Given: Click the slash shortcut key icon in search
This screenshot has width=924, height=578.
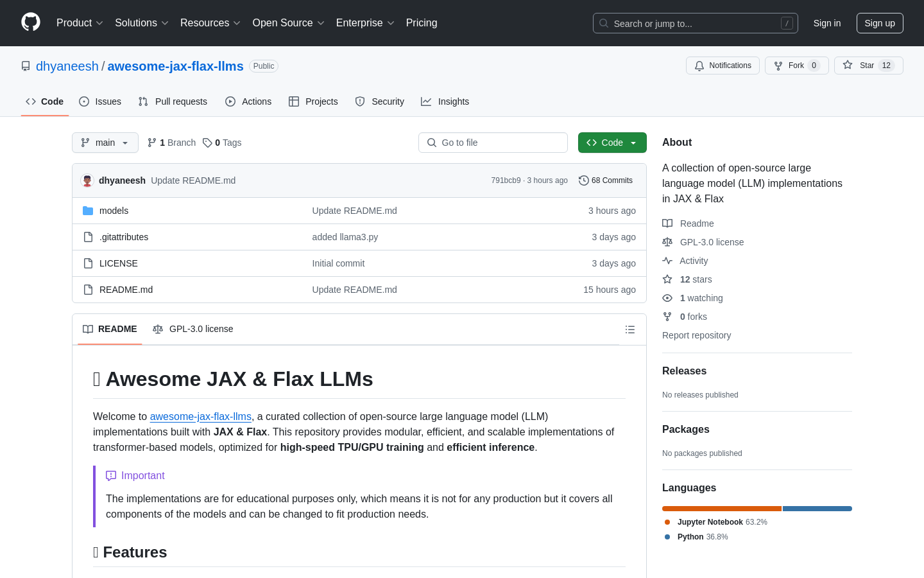Looking at the screenshot, I should (x=787, y=23).
